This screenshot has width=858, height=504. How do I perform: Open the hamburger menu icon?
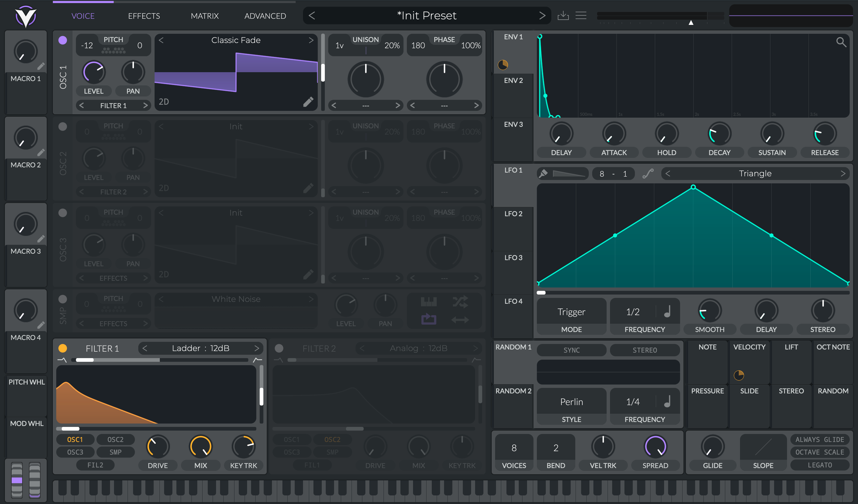tap(581, 15)
